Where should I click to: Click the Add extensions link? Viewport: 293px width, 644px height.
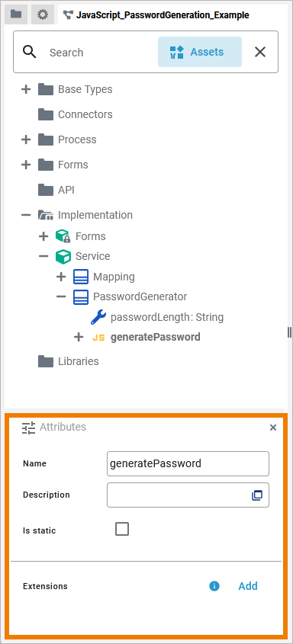click(248, 586)
